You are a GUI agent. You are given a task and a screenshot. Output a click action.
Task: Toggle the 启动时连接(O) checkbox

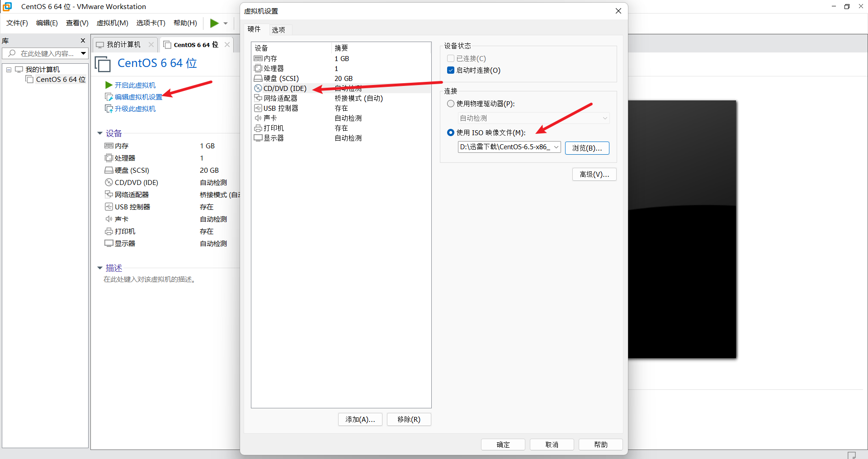click(x=451, y=70)
